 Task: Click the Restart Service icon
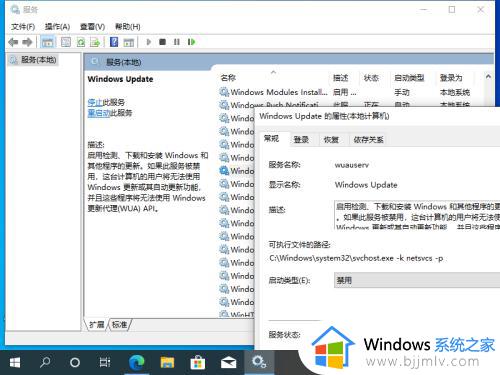pyautogui.click(x=191, y=42)
